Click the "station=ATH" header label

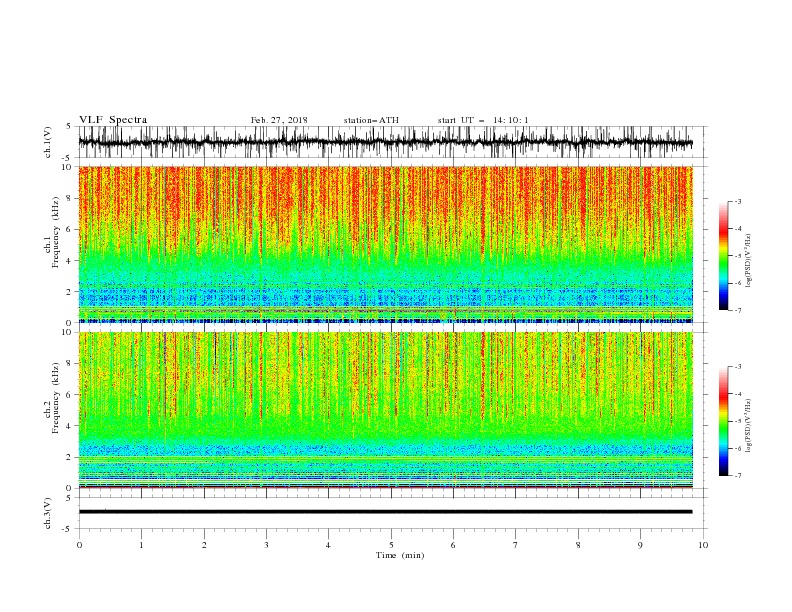[371, 120]
